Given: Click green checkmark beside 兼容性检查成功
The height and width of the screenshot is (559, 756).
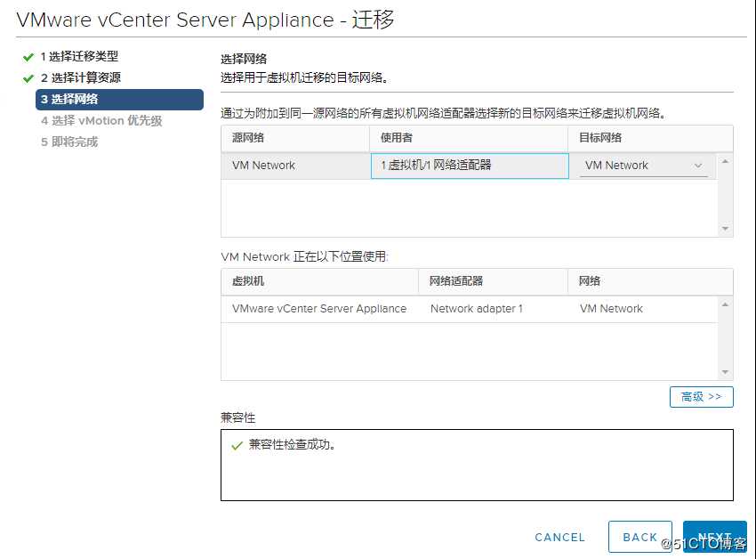Looking at the screenshot, I should (237, 445).
